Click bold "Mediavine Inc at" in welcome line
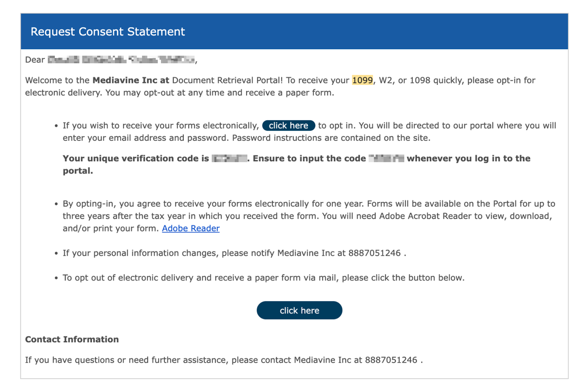The width and height of the screenshot is (588, 389). [x=131, y=80]
